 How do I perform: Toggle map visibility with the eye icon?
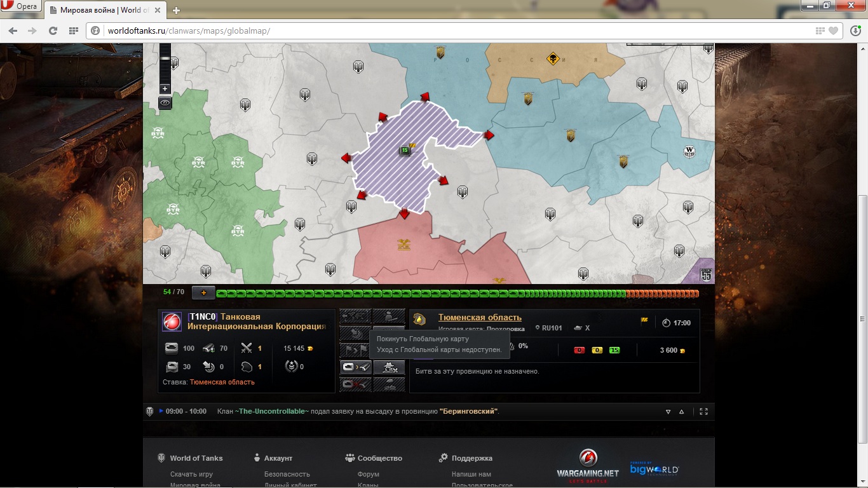165,102
